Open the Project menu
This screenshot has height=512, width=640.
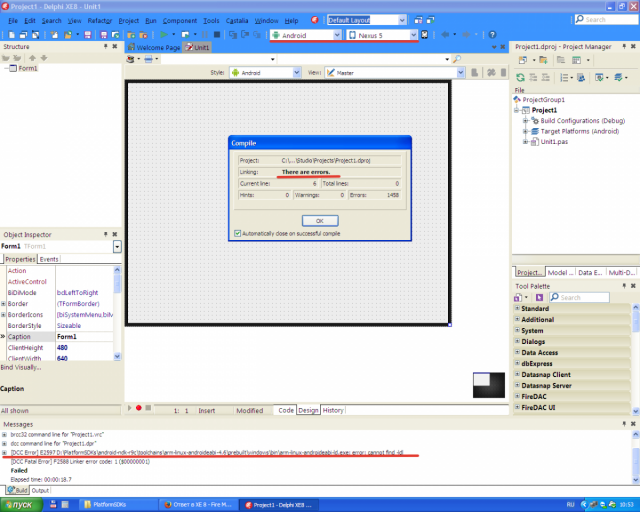coord(129,21)
